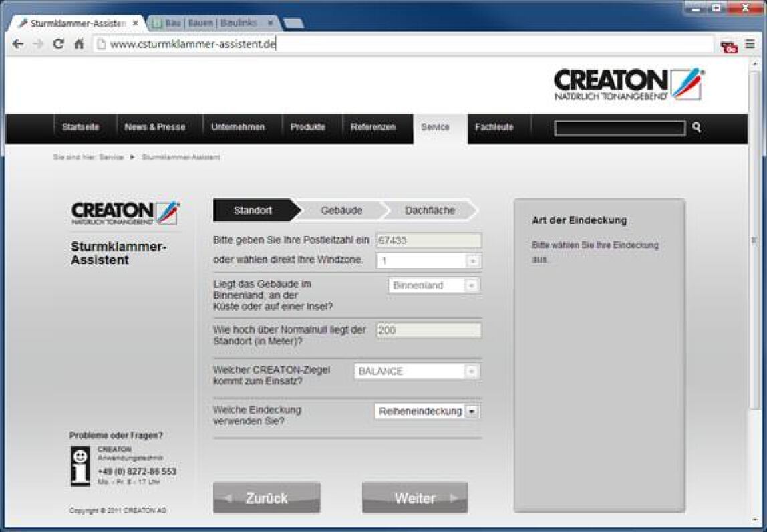Open the Binnenland location dropdown
This screenshot has height=532, width=767.
click(434, 285)
